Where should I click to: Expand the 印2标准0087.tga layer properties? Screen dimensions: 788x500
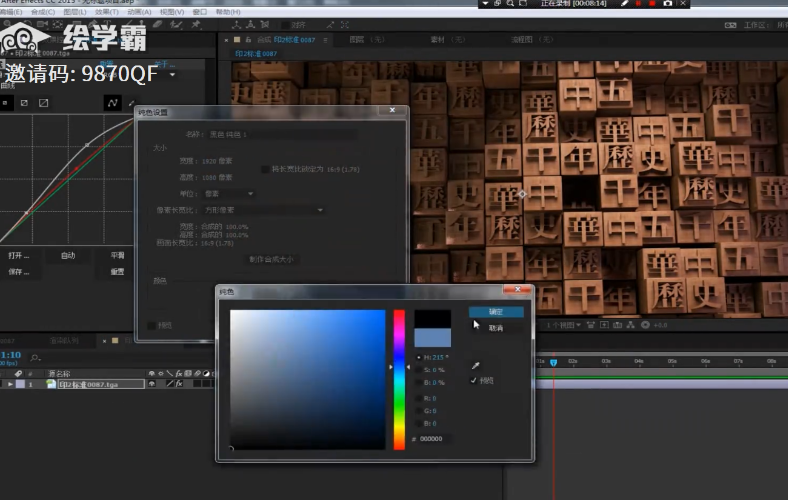pos(11,384)
